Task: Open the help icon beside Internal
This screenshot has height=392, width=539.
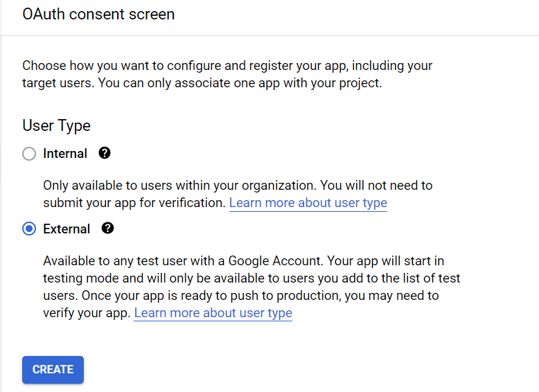Action: [105, 153]
